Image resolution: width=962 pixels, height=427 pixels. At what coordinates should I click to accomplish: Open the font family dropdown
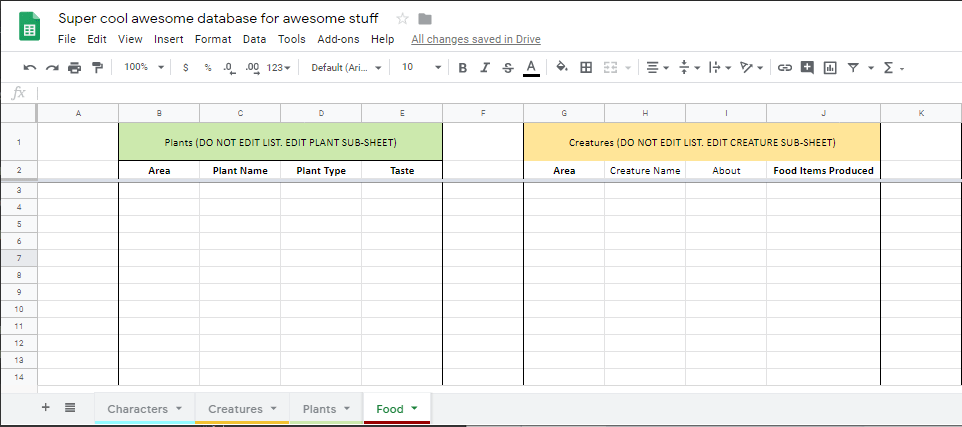coord(346,67)
